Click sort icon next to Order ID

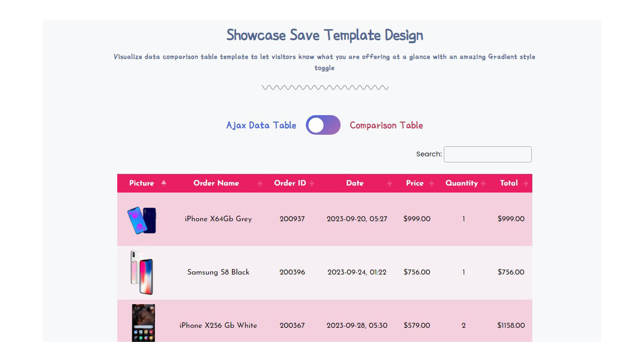(311, 184)
